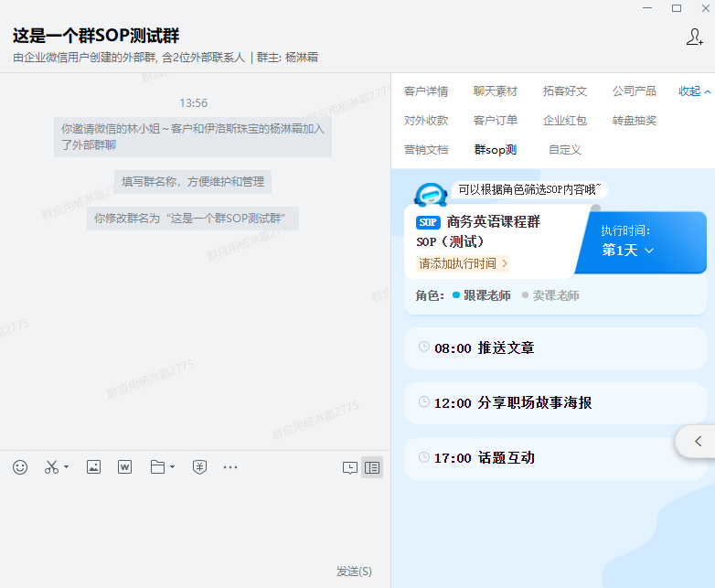715x588 pixels.
Task: Click the add member icon
Action: (694, 37)
